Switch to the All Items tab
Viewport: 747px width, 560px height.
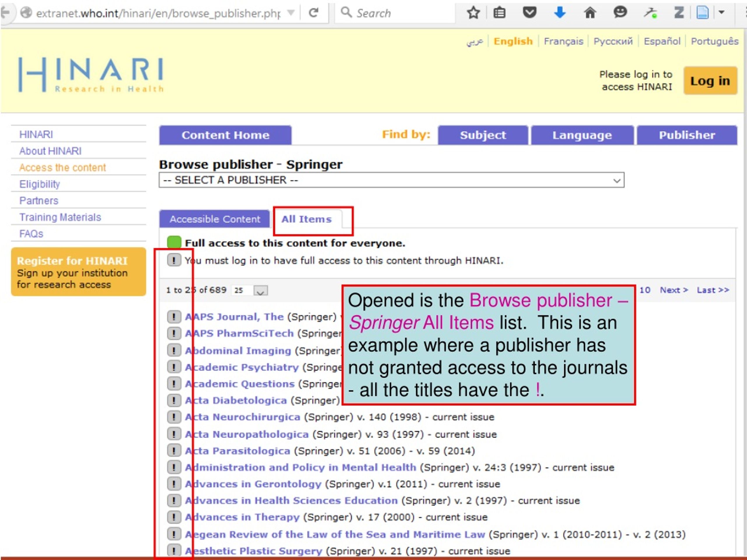pyautogui.click(x=307, y=219)
